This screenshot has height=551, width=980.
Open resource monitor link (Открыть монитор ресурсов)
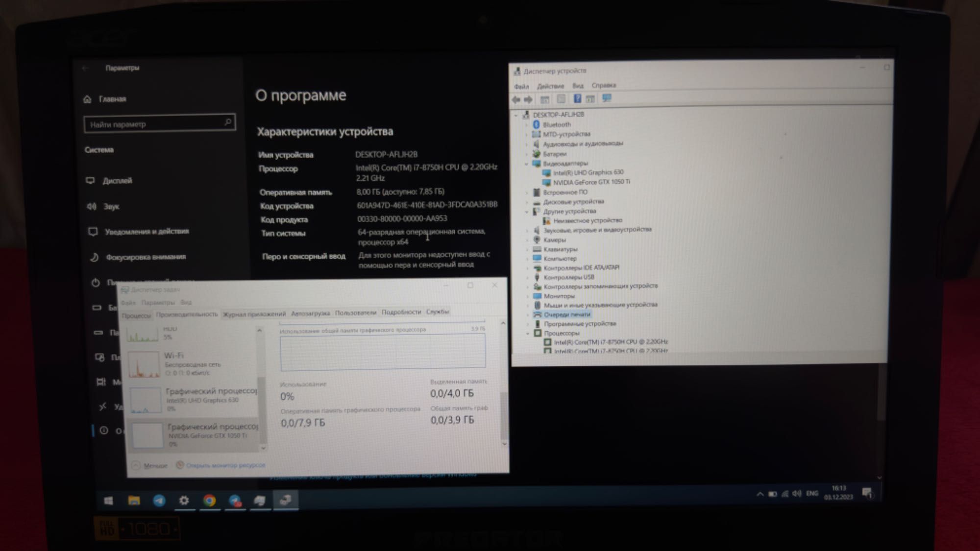pyautogui.click(x=220, y=465)
